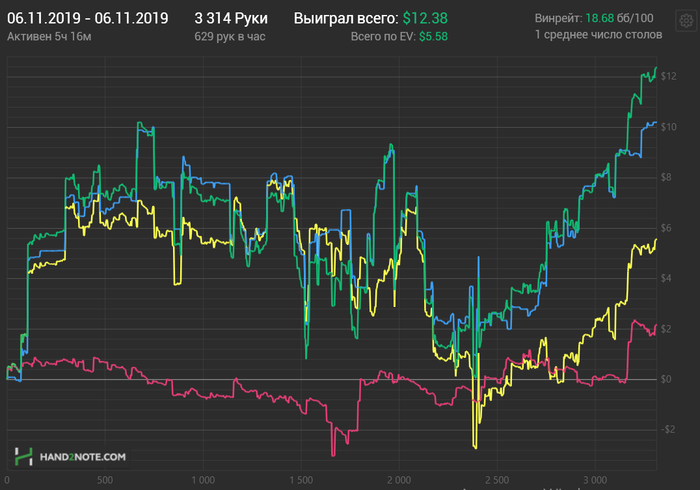Screen dimensions: 700x490
Task: Open the graph settings gear icon
Action: [x=686, y=21]
